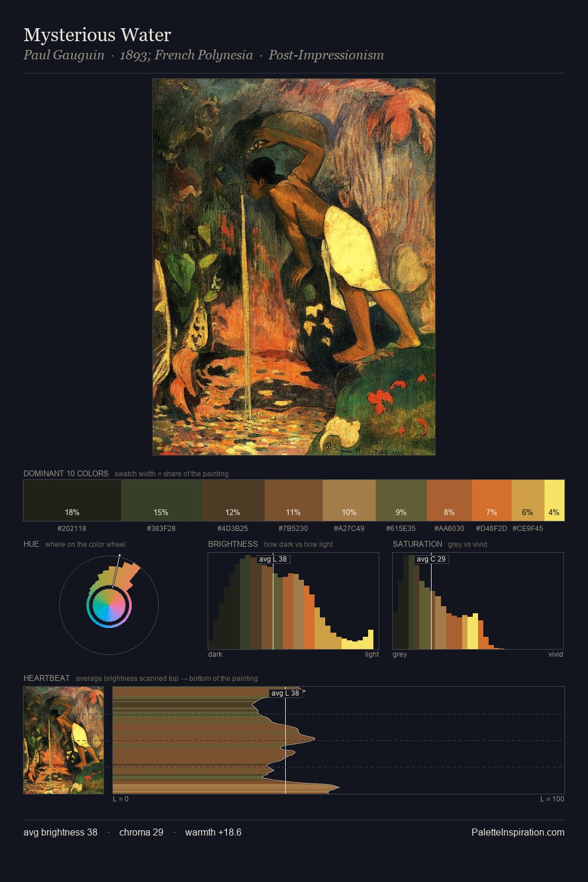Screen dimensions: 588x882
Task: Click the Mysterious Water title
Action: 98,35
